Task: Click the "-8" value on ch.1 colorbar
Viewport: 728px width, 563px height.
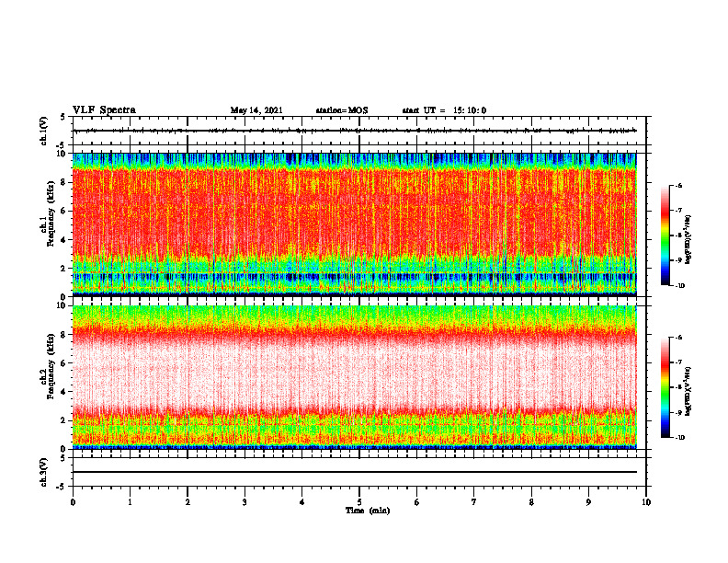Action: click(678, 236)
